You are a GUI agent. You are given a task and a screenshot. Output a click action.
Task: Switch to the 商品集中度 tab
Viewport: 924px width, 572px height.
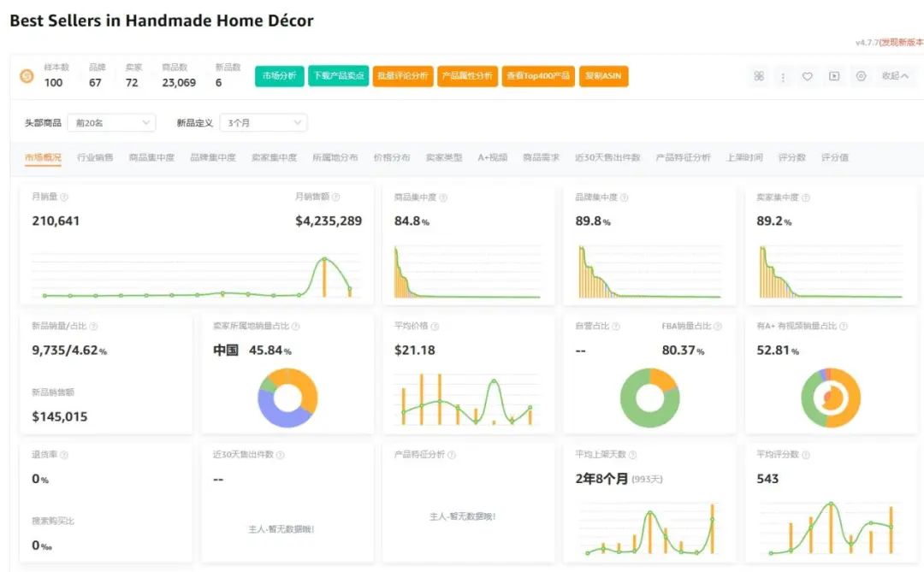[151, 158]
